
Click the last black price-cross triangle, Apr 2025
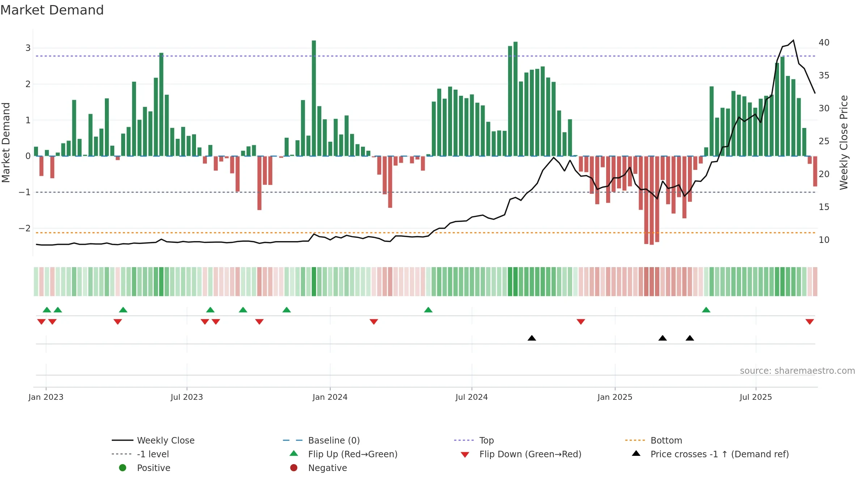(690, 338)
